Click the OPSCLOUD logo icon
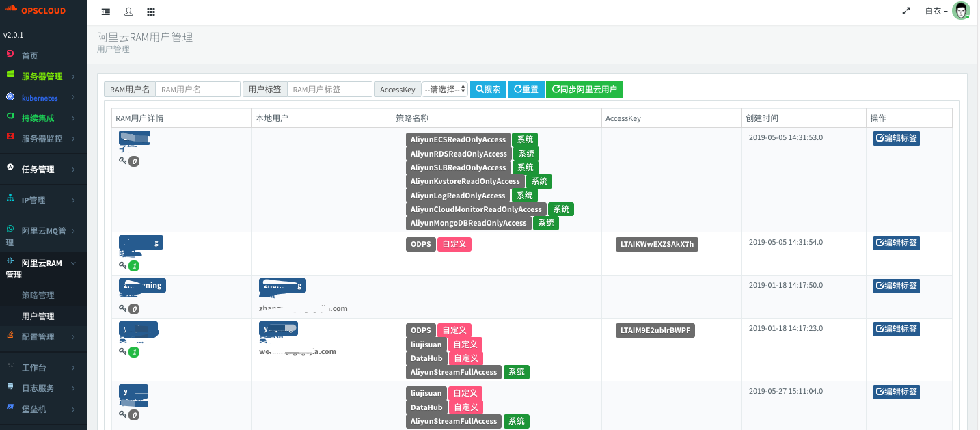 coord(11,10)
